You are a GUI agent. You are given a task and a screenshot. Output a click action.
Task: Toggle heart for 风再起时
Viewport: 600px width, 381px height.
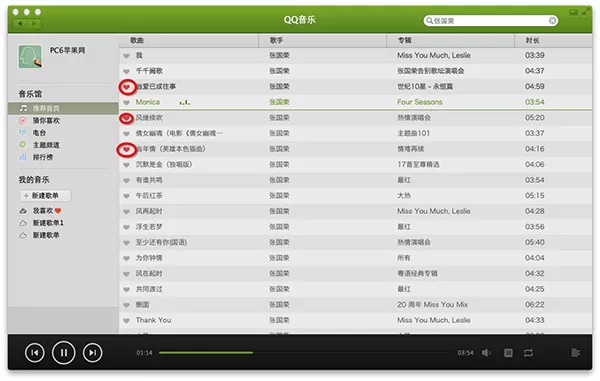tap(126, 212)
